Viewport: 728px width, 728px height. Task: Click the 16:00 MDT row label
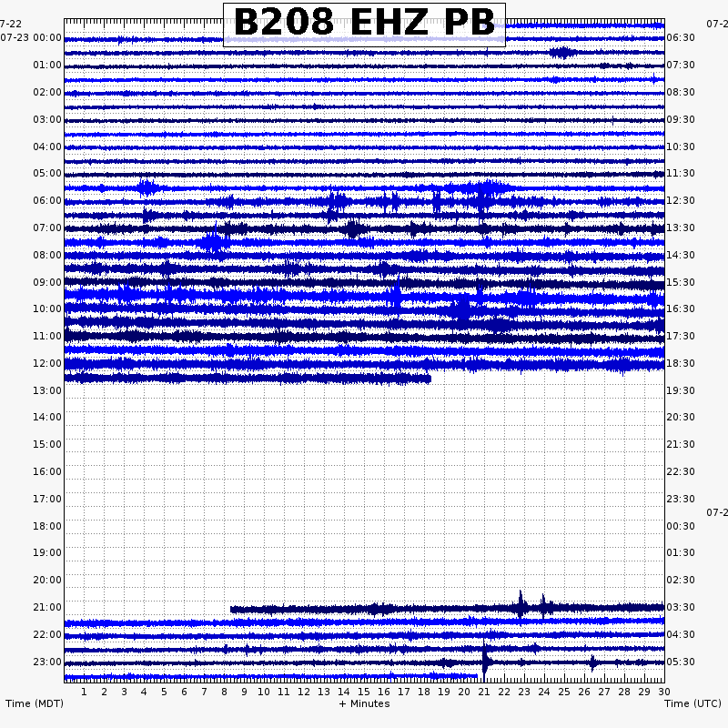[x=47, y=471]
